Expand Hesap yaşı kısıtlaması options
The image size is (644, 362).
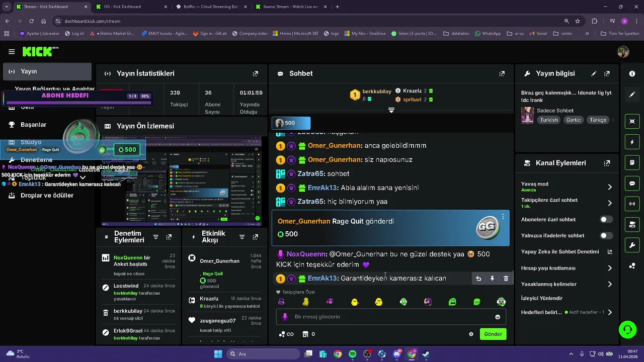(x=610, y=268)
